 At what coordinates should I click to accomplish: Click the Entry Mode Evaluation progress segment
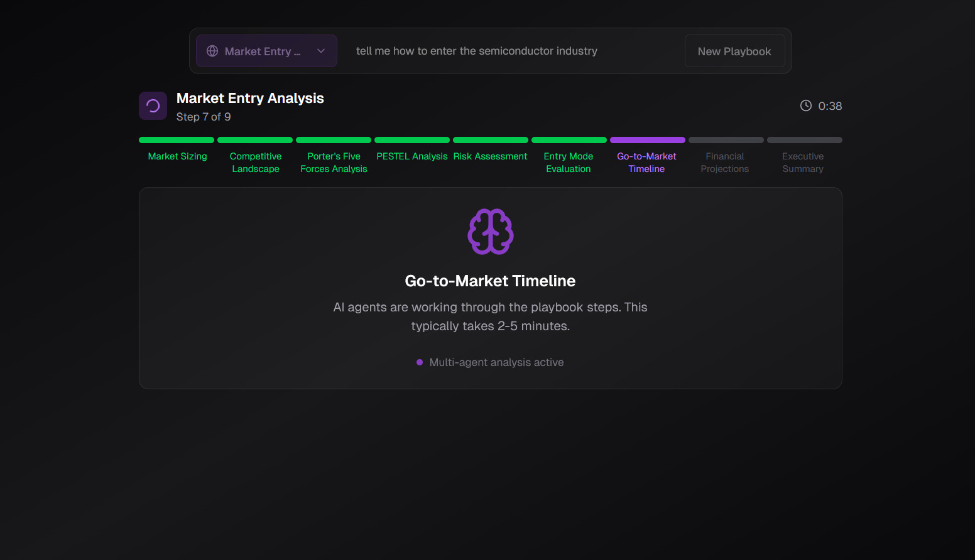(x=569, y=139)
